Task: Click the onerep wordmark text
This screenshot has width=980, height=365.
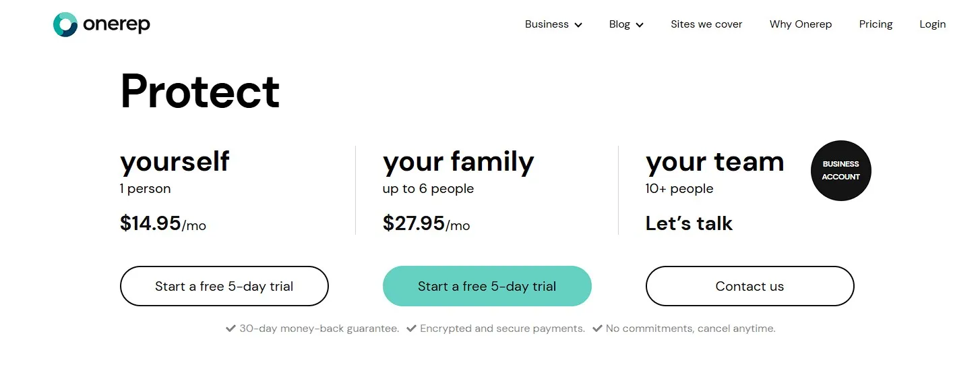Action: pyautogui.click(x=117, y=25)
